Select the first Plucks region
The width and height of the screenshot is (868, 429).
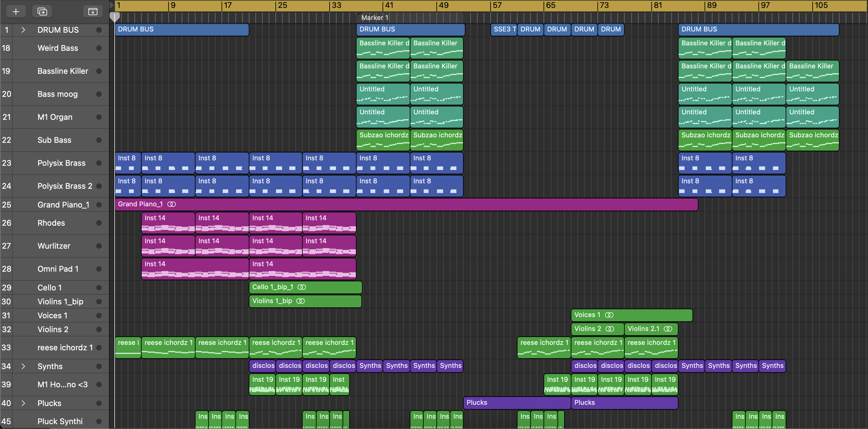coord(516,403)
